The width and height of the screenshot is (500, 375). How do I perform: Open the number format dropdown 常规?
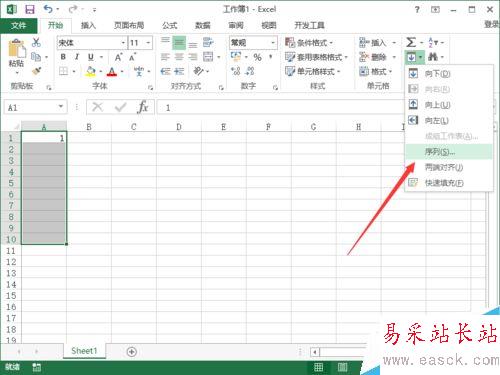[253, 43]
